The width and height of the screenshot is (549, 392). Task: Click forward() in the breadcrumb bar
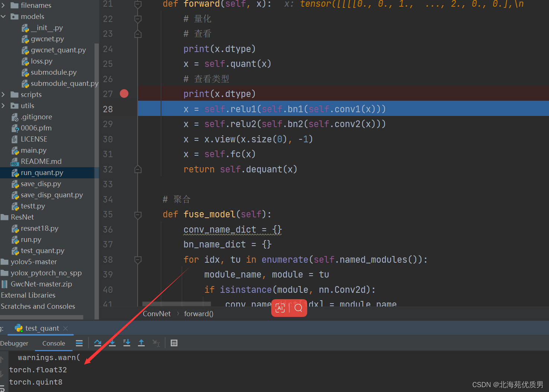199,314
